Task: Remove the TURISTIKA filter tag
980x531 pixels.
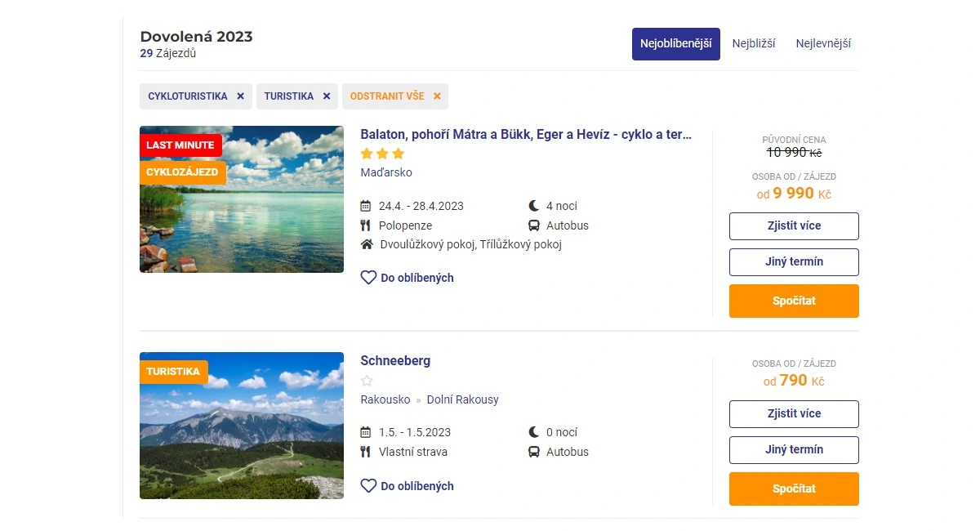Action: (x=326, y=96)
